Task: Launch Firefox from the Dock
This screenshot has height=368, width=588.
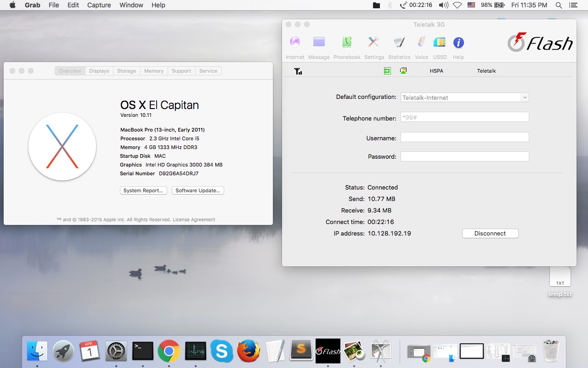Action: (248, 351)
